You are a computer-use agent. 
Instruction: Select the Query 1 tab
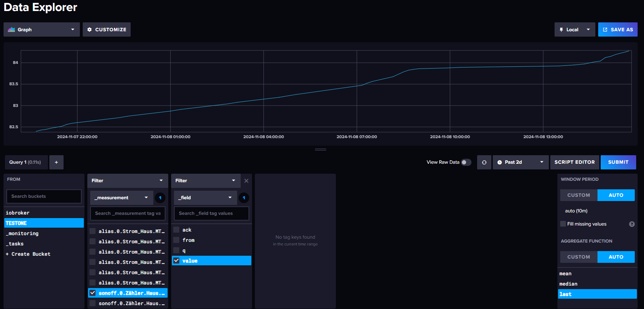pos(26,162)
